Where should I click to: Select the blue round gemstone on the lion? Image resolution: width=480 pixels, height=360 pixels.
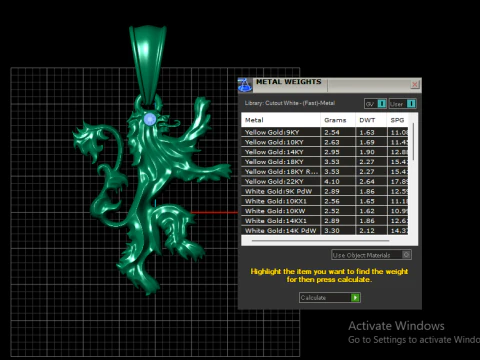(150, 119)
